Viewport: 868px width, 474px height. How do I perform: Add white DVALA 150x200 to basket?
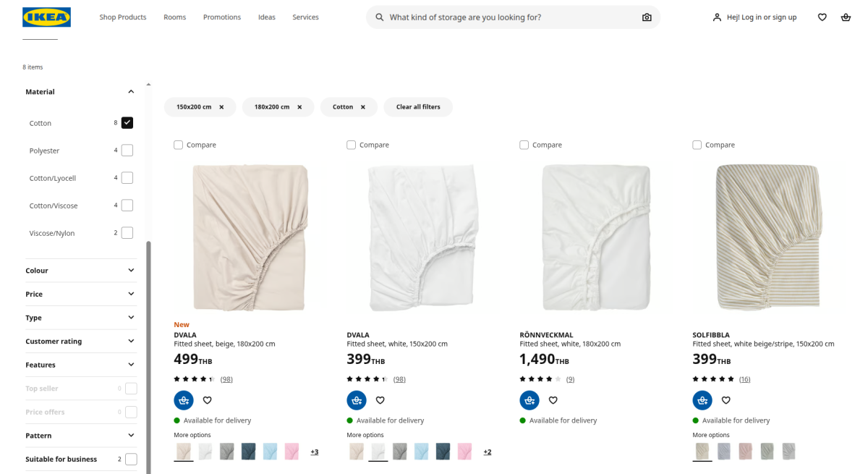[357, 400]
